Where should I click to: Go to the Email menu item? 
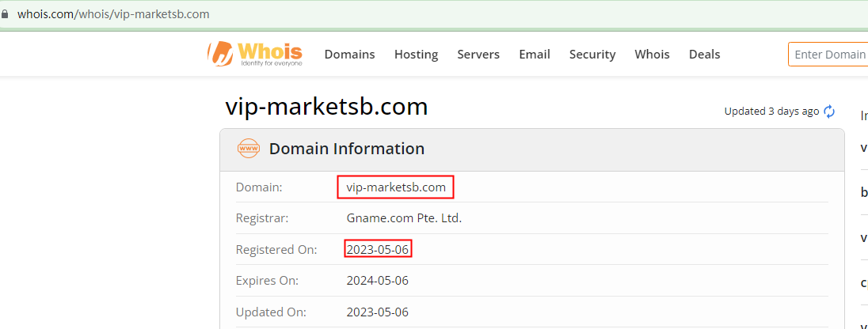535,55
